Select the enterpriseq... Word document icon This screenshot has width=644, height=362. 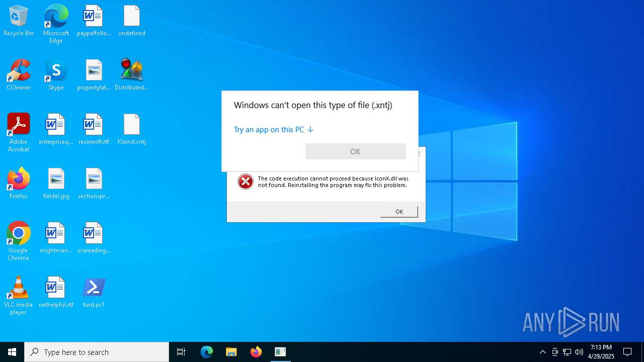[x=56, y=129]
